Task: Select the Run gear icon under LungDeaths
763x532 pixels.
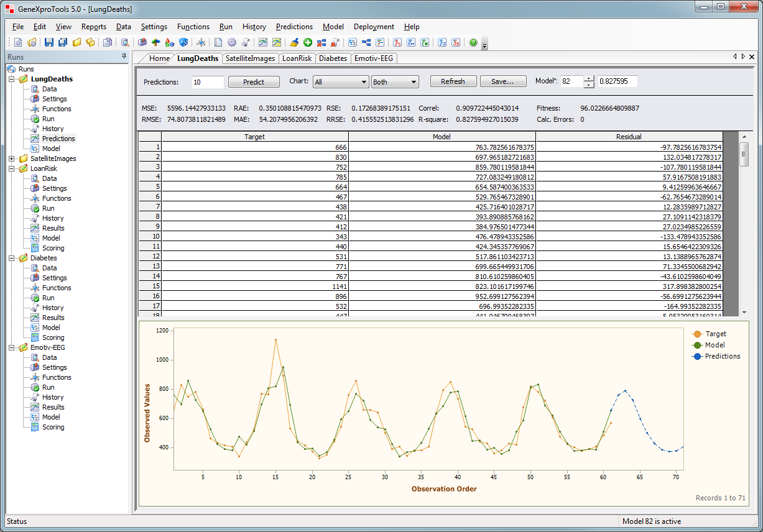Action: 35,119
